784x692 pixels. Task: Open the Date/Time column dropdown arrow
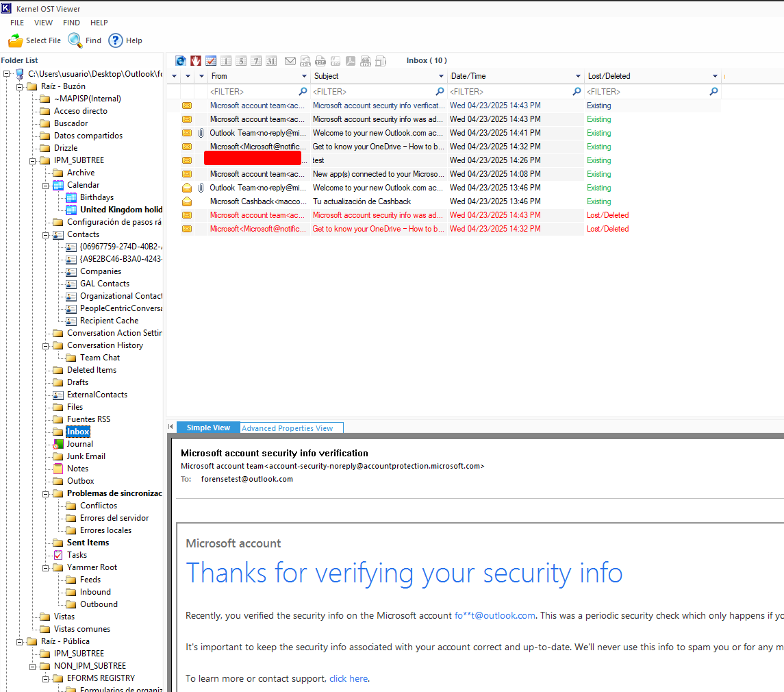(x=578, y=76)
